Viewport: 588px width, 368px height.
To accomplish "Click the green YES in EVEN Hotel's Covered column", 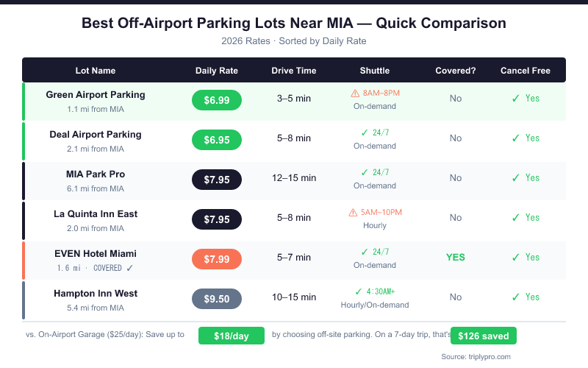I will pos(456,258).
